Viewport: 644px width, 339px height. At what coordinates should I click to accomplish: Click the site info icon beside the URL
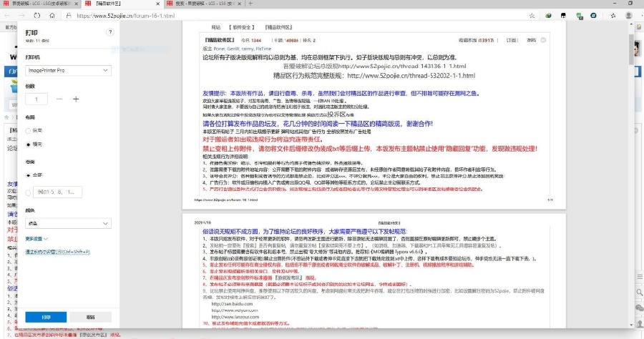click(69, 16)
